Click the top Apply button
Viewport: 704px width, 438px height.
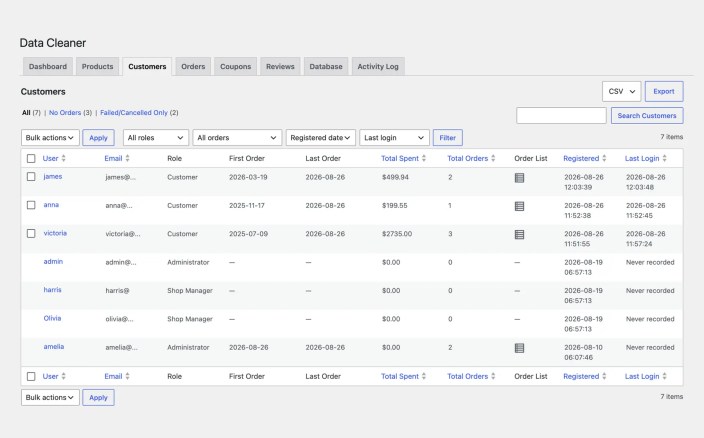tap(98, 138)
